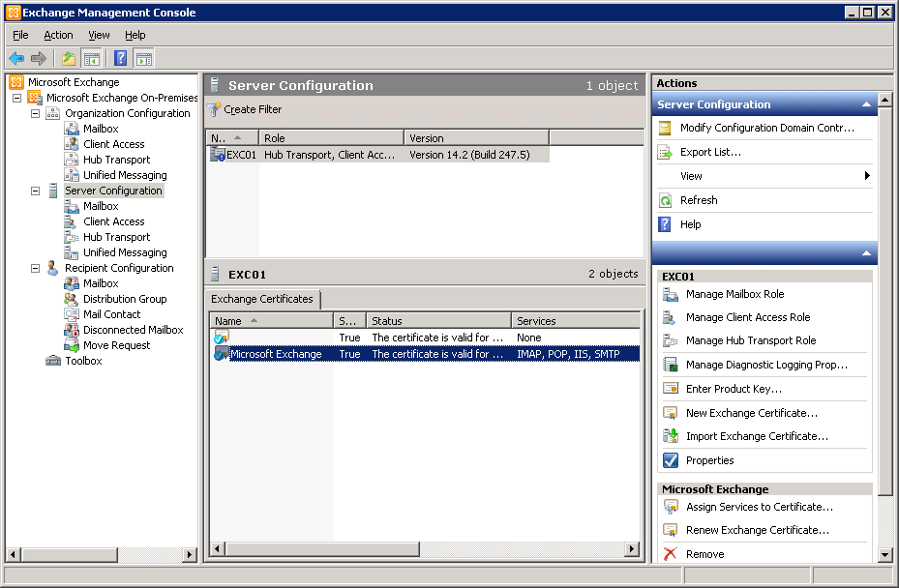899x588 pixels.
Task: Select Hub Transport under Organization Configuration
Action: point(116,160)
